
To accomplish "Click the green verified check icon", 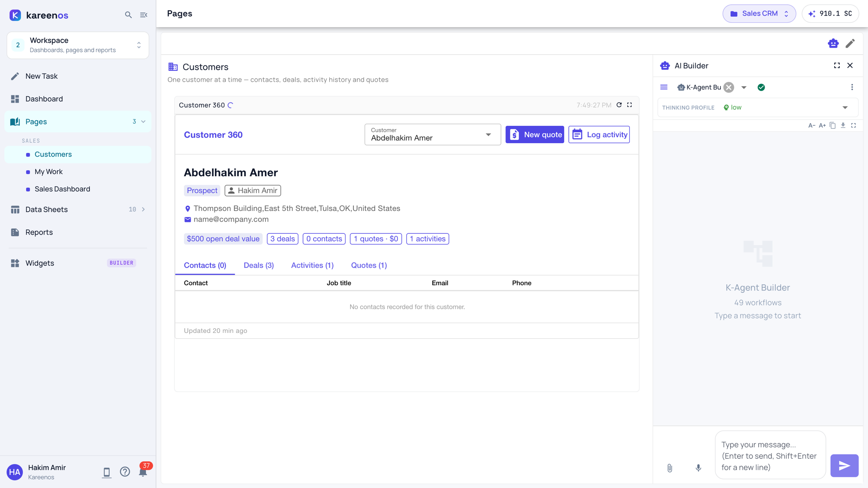I will pos(762,87).
